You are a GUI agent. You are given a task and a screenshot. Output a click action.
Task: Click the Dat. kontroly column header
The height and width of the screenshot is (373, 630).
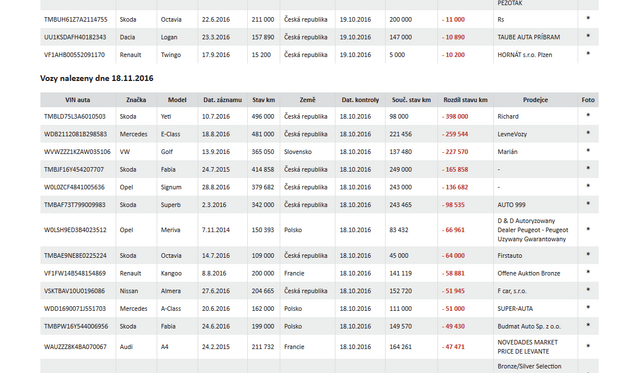[x=360, y=100]
